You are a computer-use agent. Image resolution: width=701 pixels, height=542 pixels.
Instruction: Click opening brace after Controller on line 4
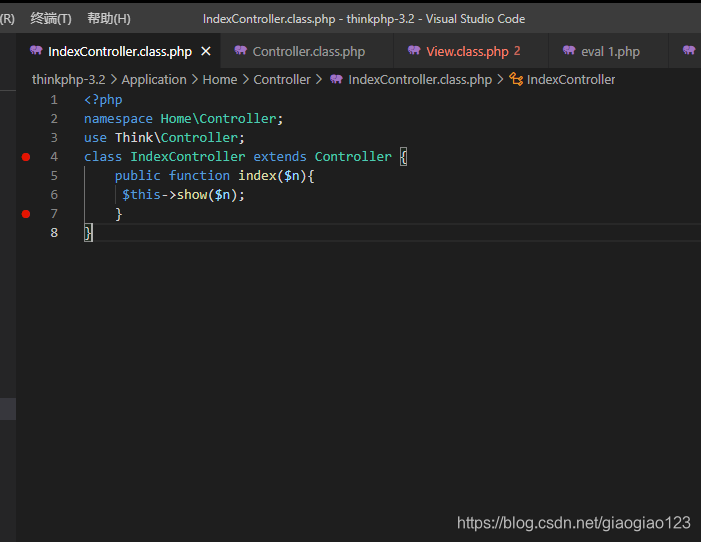pyautogui.click(x=403, y=157)
